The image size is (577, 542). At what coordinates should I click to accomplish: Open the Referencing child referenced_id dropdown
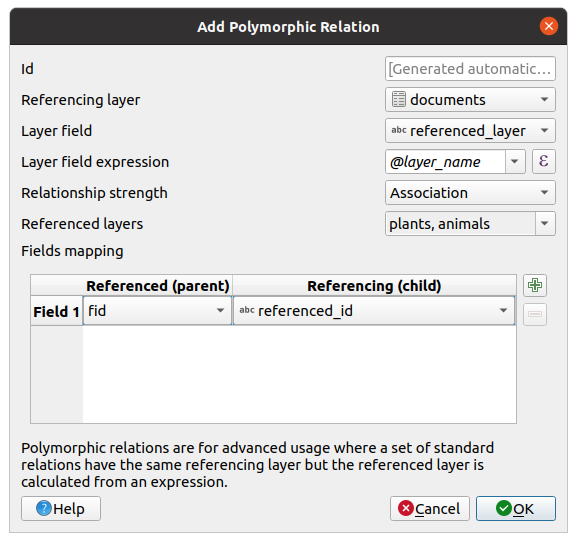(374, 311)
